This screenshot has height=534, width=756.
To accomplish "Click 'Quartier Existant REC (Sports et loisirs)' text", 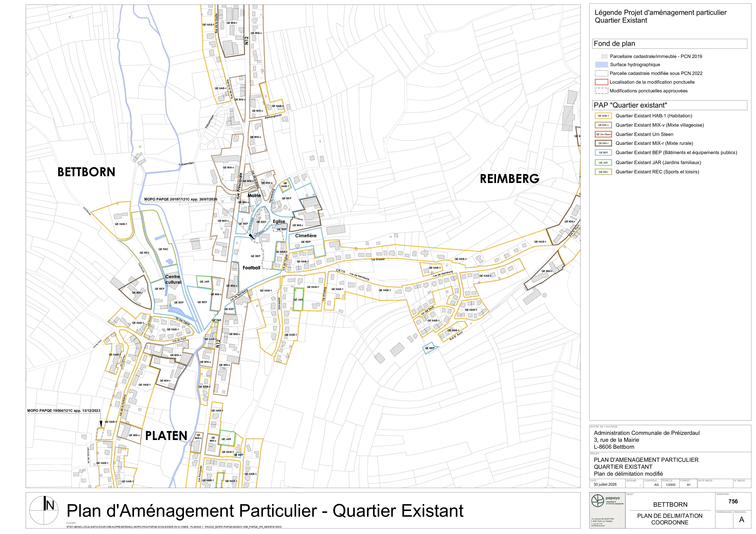I will (x=657, y=172).
